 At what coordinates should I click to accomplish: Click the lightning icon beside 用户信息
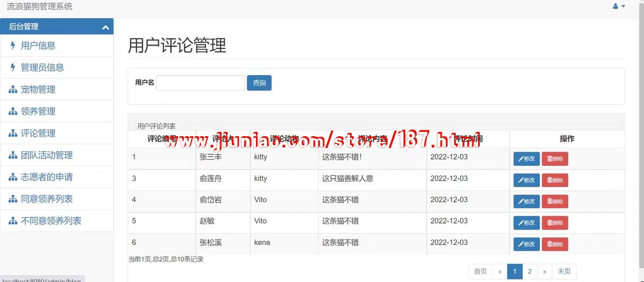[x=13, y=46]
